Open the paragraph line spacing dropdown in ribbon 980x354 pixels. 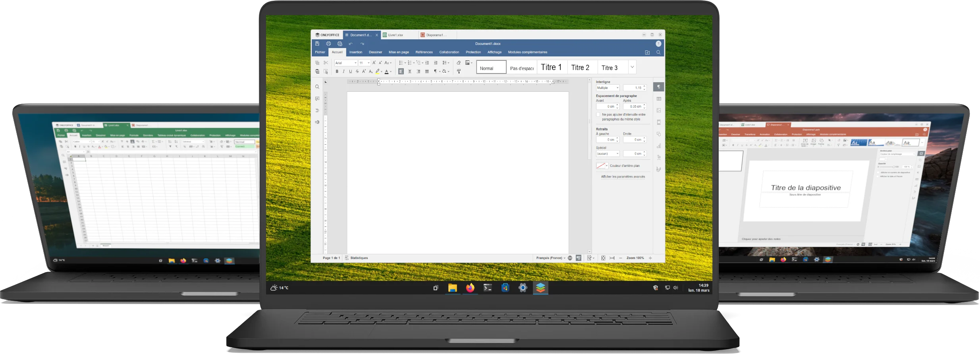click(x=446, y=63)
